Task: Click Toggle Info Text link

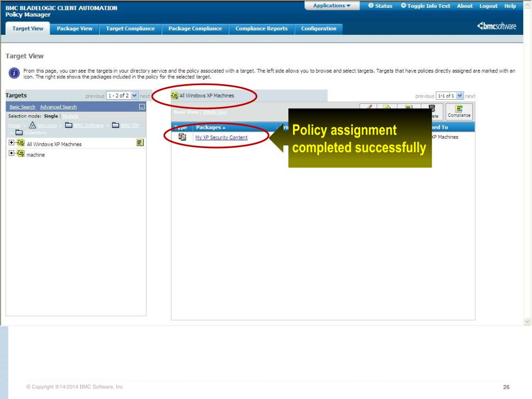Action: [429, 6]
